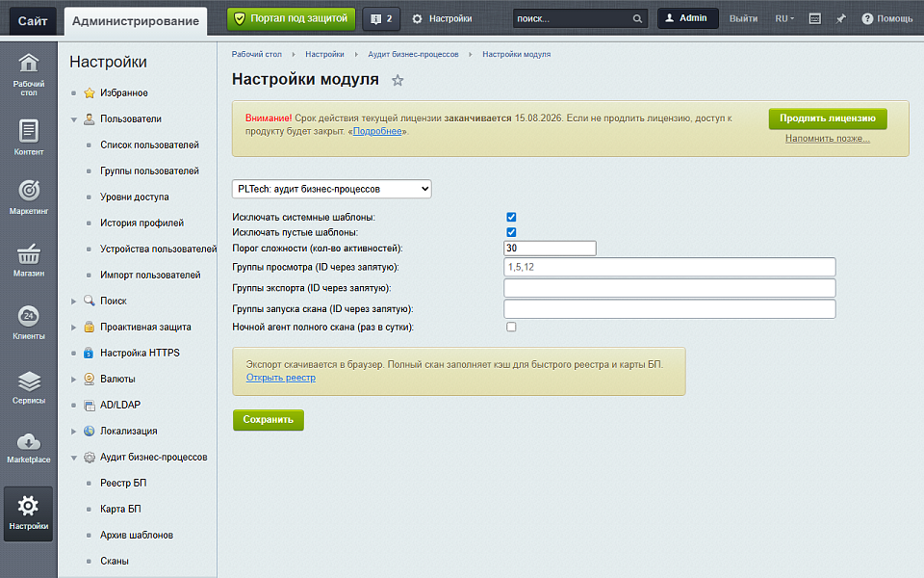Open the PLTech module selection dropdown

(332, 189)
